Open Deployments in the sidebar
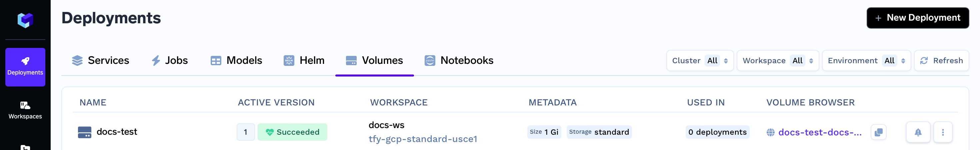980x150 pixels. tap(25, 67)
